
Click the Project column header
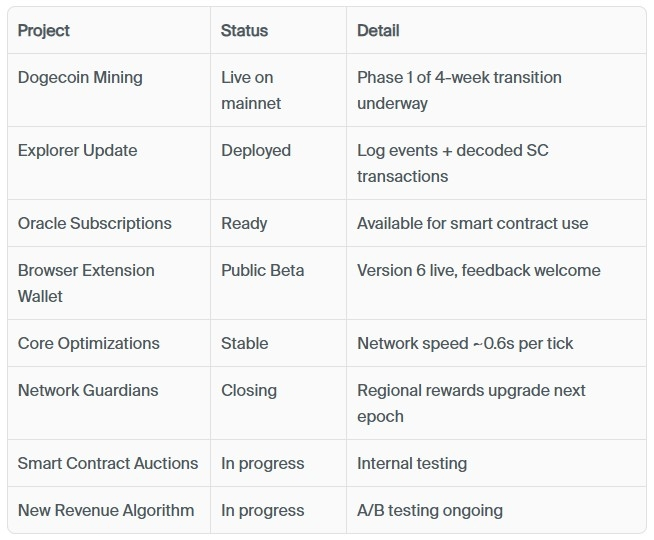(44, 30)
